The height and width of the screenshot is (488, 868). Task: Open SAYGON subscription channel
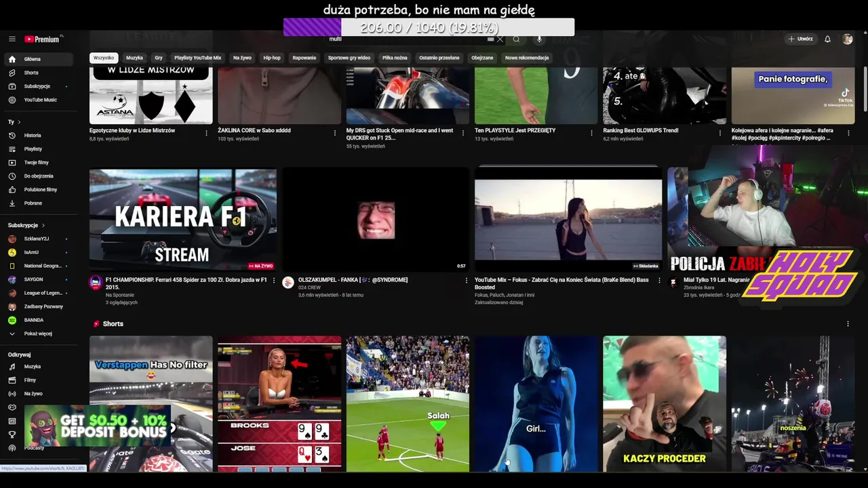point(39,279)
